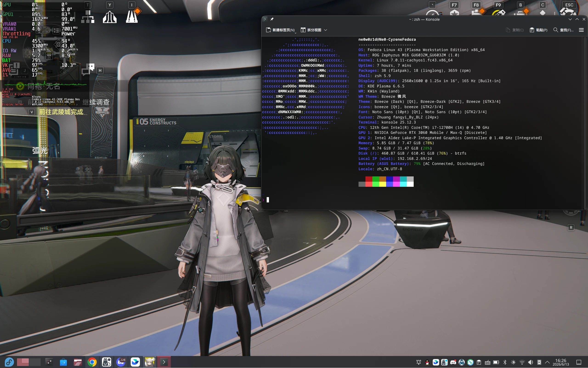Open the keyboard input method tray icon
The height and width of the screenshot is (368, 588).
pyautogui.click(x=487, y=362)
